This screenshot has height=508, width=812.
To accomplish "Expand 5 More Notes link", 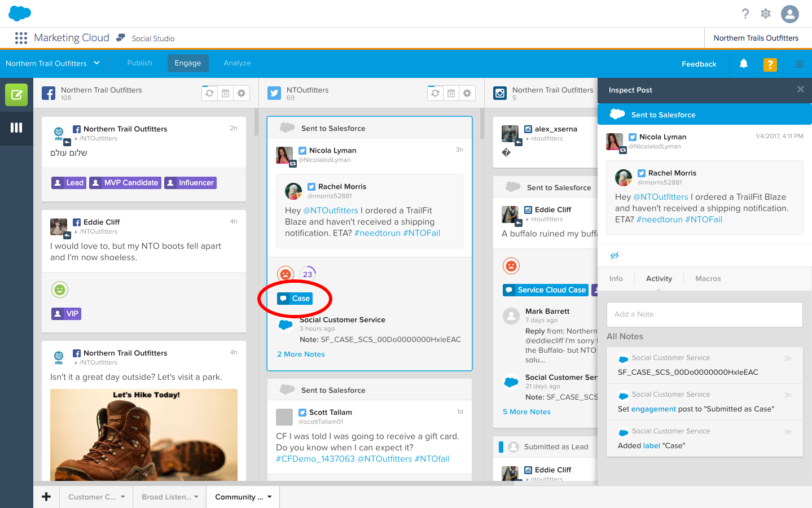I will click(x=526, y=412).
